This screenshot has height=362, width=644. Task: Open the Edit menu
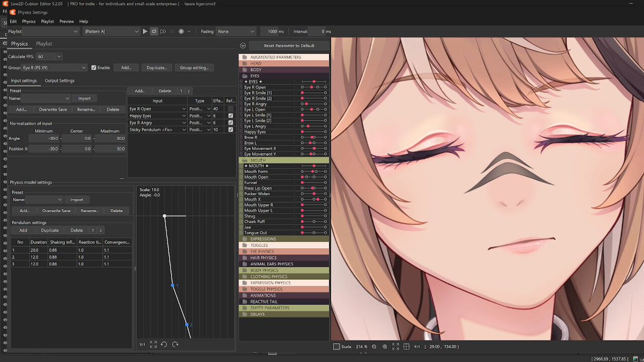point(13,21)
